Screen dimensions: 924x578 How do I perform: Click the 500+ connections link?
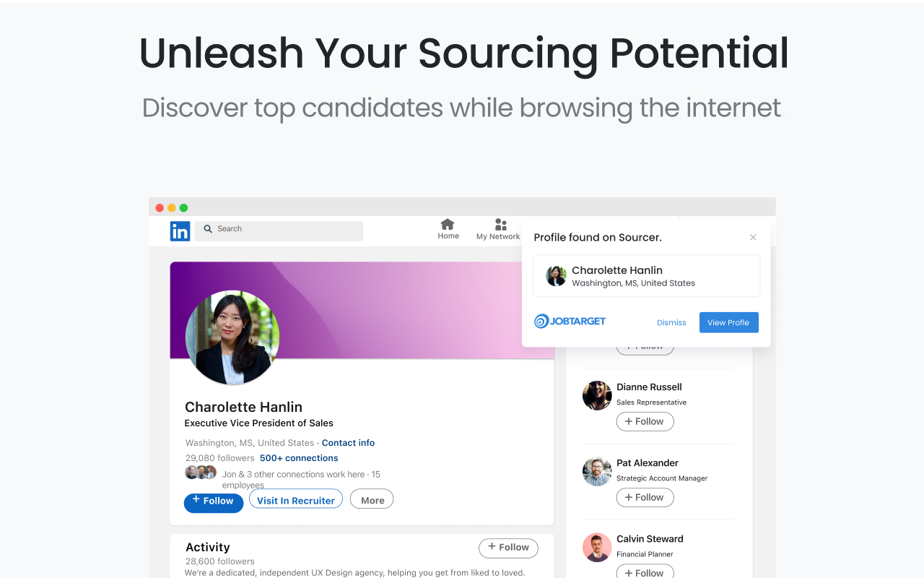pyautogui.click(x=299, y=458)
